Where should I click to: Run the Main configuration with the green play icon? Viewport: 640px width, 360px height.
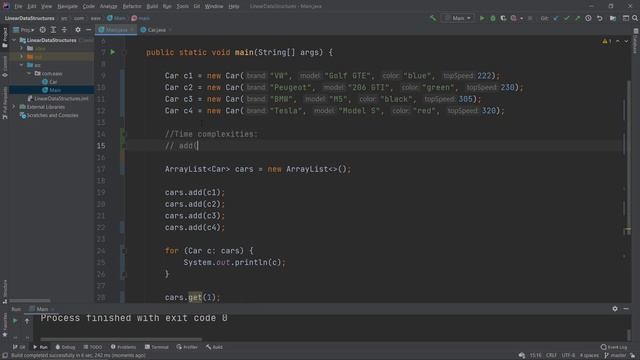pyautogui.click(x=482, y=18)
